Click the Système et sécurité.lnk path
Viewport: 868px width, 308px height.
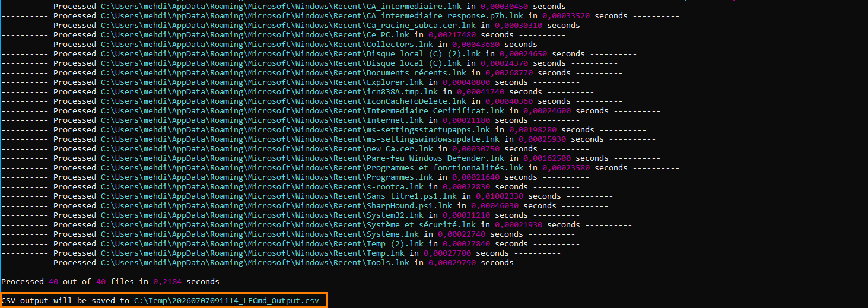click(x=290, y=224)
